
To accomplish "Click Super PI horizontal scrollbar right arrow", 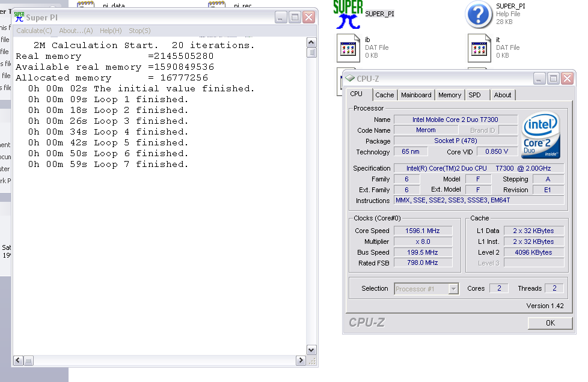I will point(301,360).
